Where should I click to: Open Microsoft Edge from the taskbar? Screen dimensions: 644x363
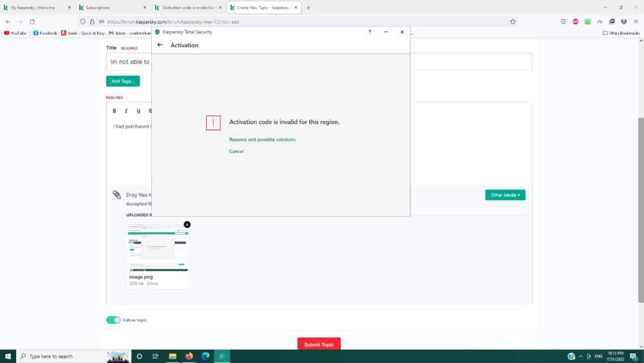(x=205, y=357)
